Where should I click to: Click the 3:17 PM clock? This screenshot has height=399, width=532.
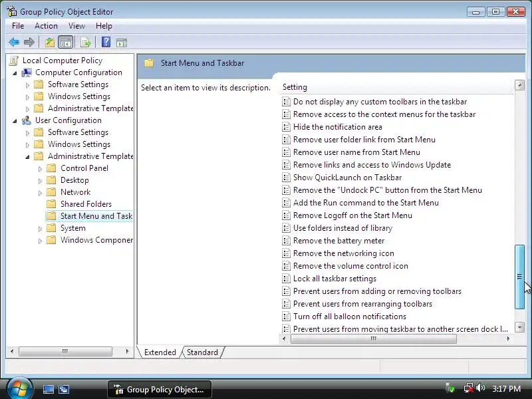[x=506, y=388]
